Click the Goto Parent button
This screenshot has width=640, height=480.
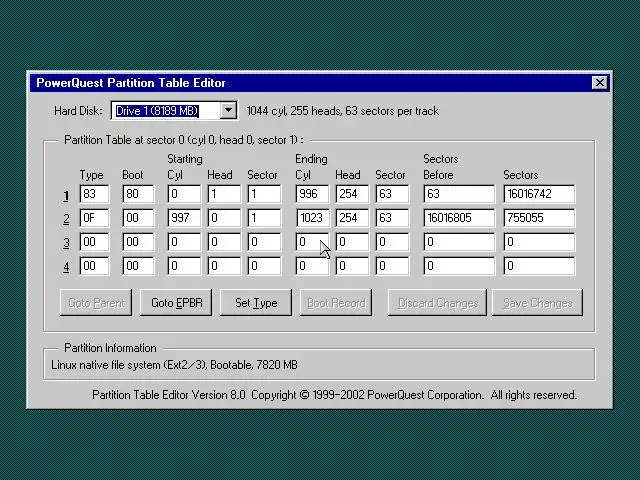96,302
